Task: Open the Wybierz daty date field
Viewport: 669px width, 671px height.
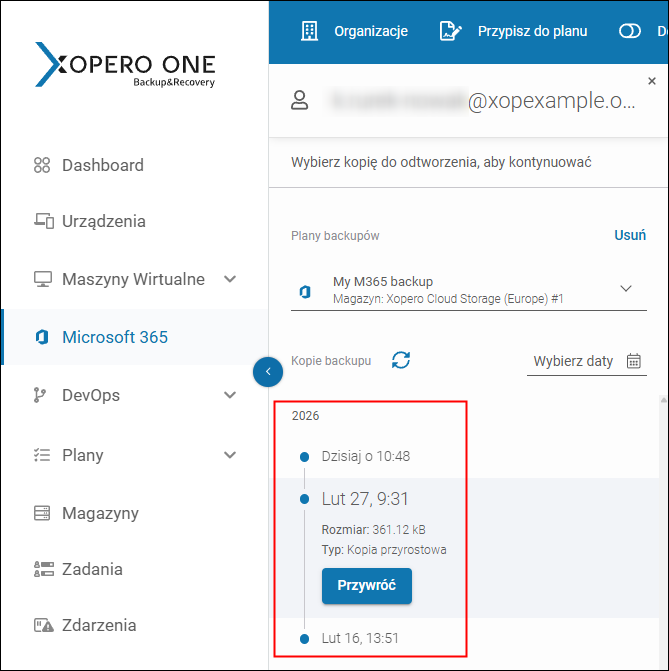Action: (x=587, y=362)
